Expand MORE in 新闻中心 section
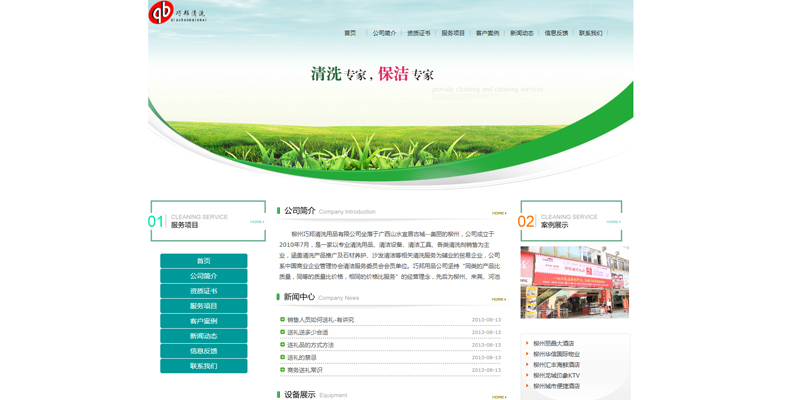The image size is (800, 400). pyautogui.click(x=498, y=299)
